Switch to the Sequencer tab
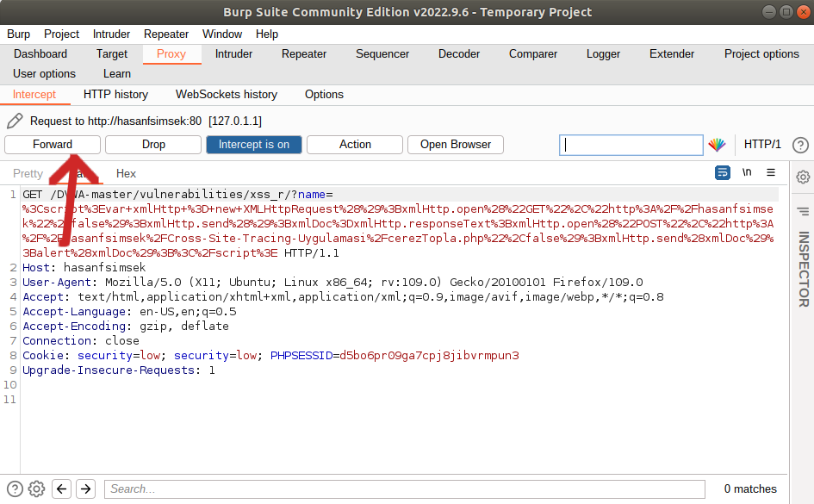This screenshot has height=504, width=814. pos(382,54)
